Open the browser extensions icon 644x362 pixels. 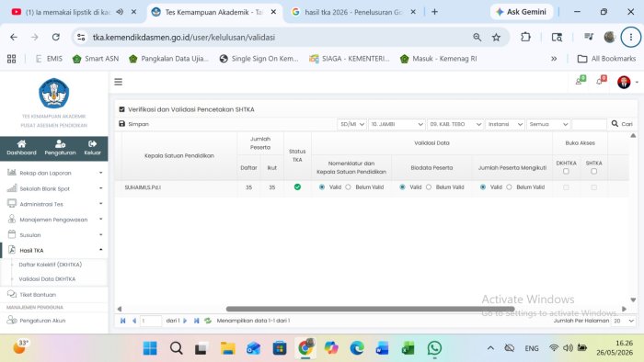click(x=525, y=38)
